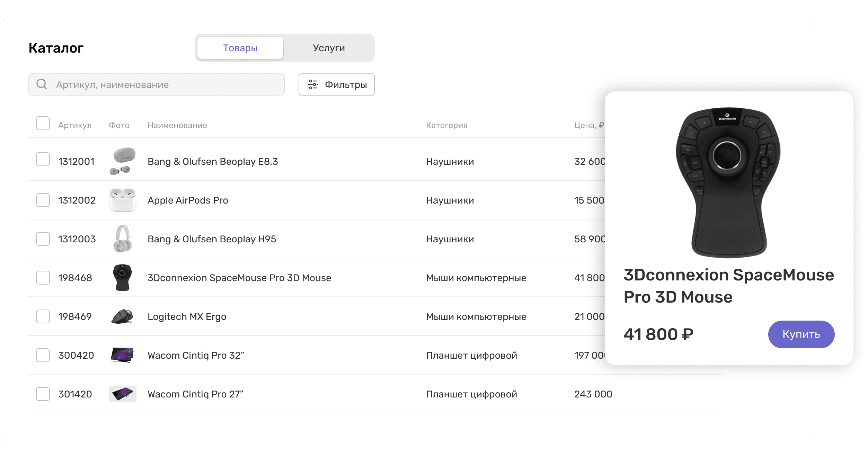Focus the Артикул, наименование search field

coord(157,84)
